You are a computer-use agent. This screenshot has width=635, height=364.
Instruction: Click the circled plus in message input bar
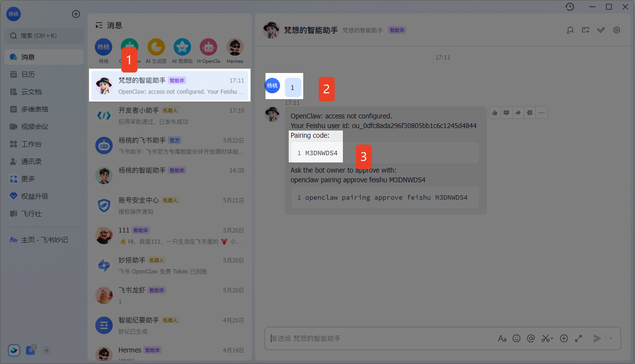[x=563, y=338]
